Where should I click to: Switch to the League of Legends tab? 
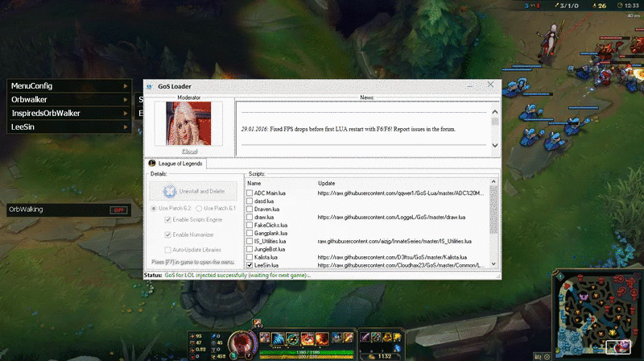tap(176, 164)
